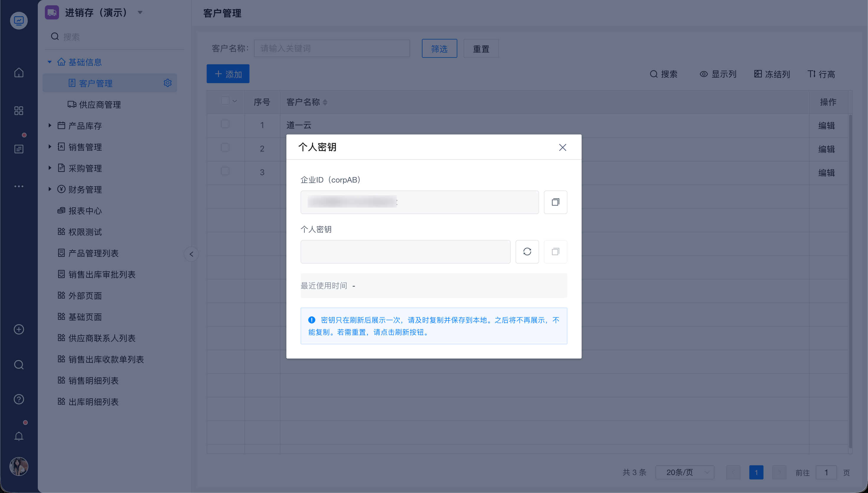Screen dimensions: 868x493
Task: Refresh the personal key
Action: click(x=527, y=252)
